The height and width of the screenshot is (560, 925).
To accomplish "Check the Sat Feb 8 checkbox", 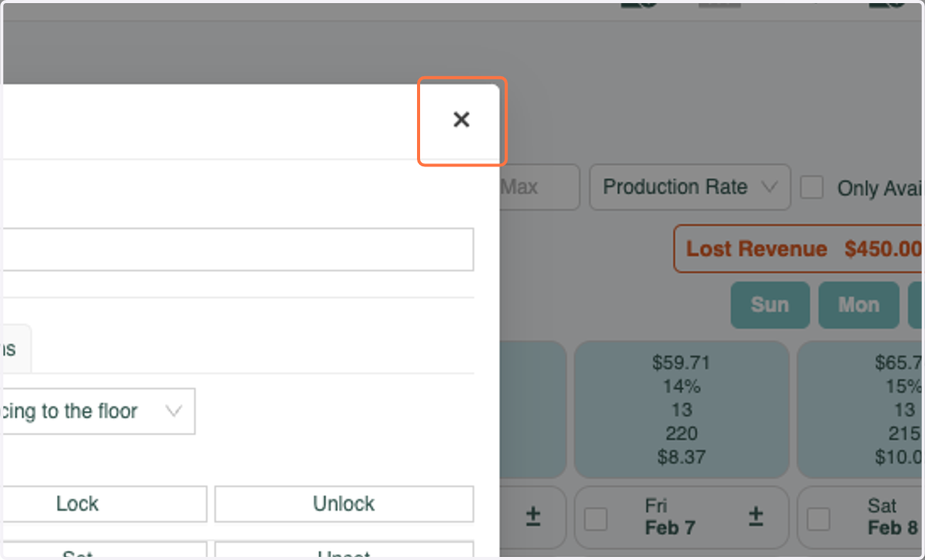I will [818, 520].
